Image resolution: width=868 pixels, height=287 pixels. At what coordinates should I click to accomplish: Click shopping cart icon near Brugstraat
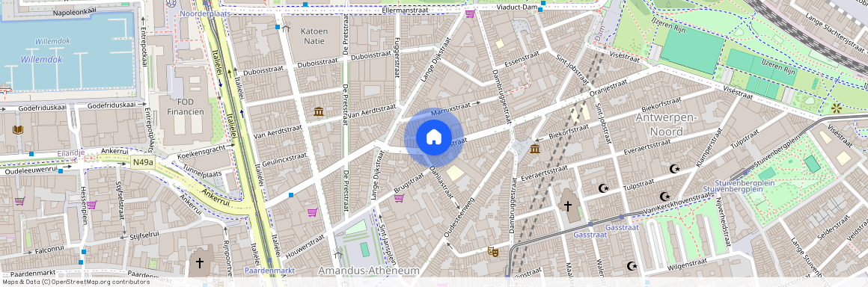pos(399,197)
